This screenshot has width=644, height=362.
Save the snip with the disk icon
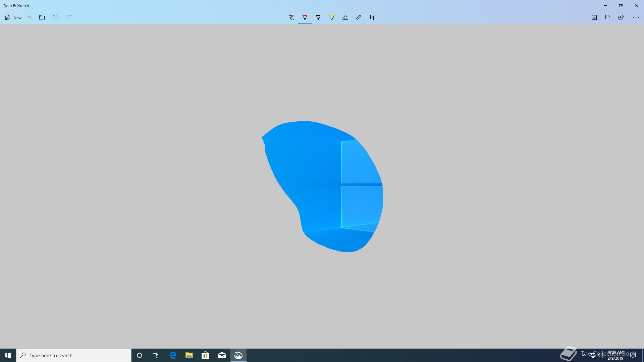point(594,17)
